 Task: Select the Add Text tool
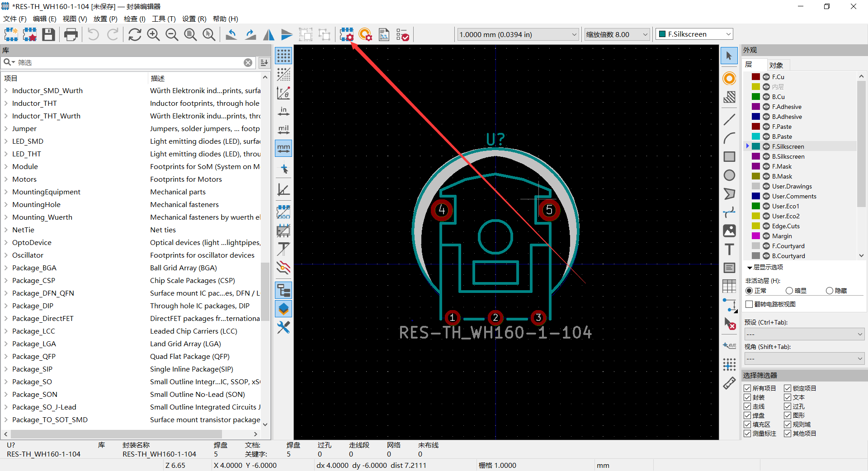pos(729,250)
